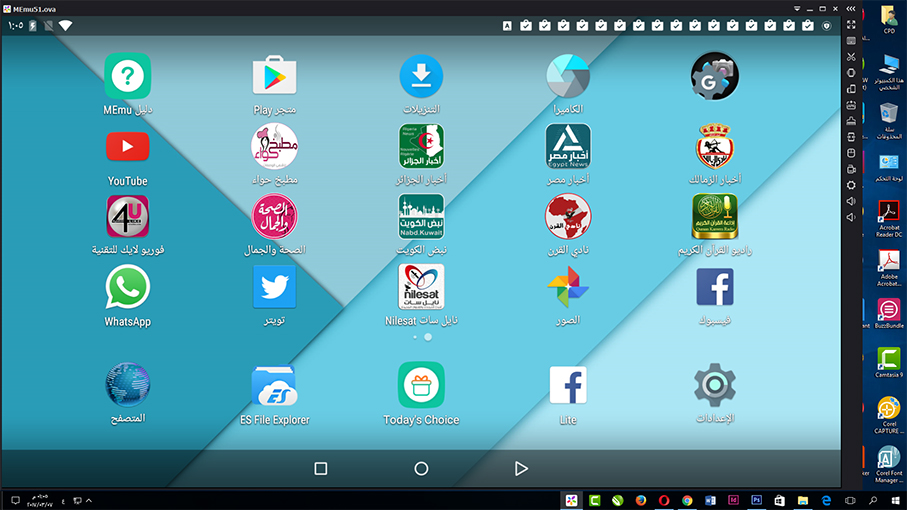Launch WhatsApp
Viewport: 907px width, 510px height.
(127, 287)
